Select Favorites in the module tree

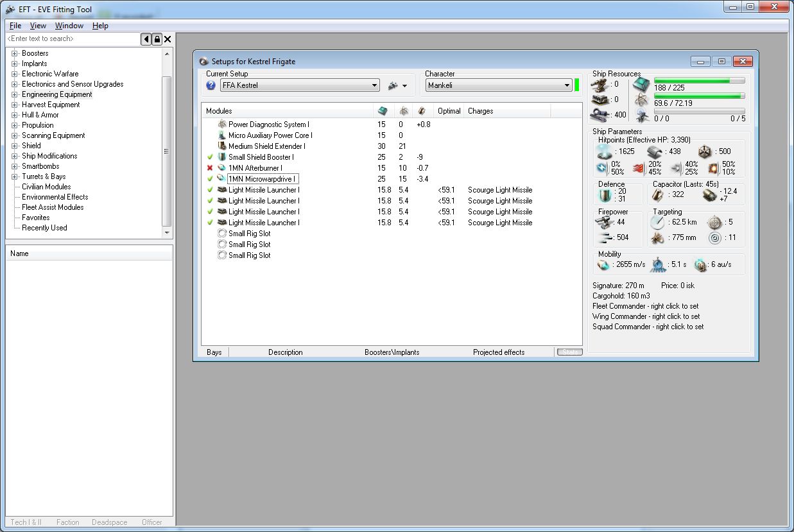click(x=36, y=218)
